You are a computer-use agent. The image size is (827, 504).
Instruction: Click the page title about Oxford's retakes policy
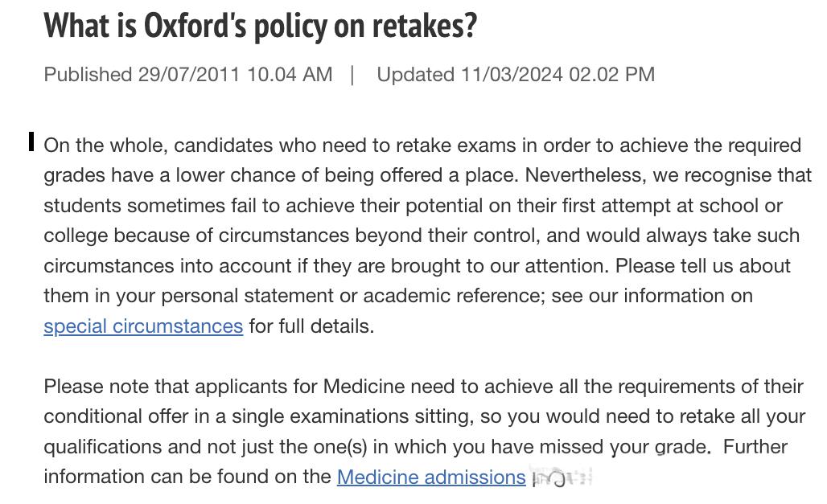pyautogui.click(x=260, y=25)
